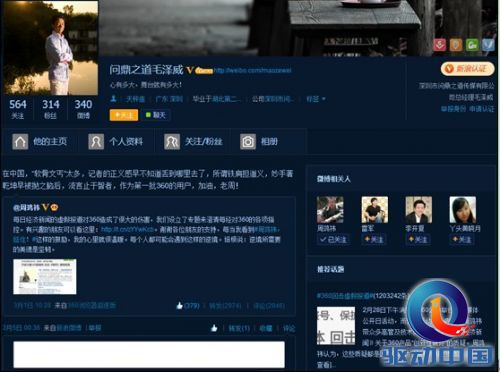Open 李开复's avatar in 微博相关人
The image size is (500, 372).
click(419, 210)
